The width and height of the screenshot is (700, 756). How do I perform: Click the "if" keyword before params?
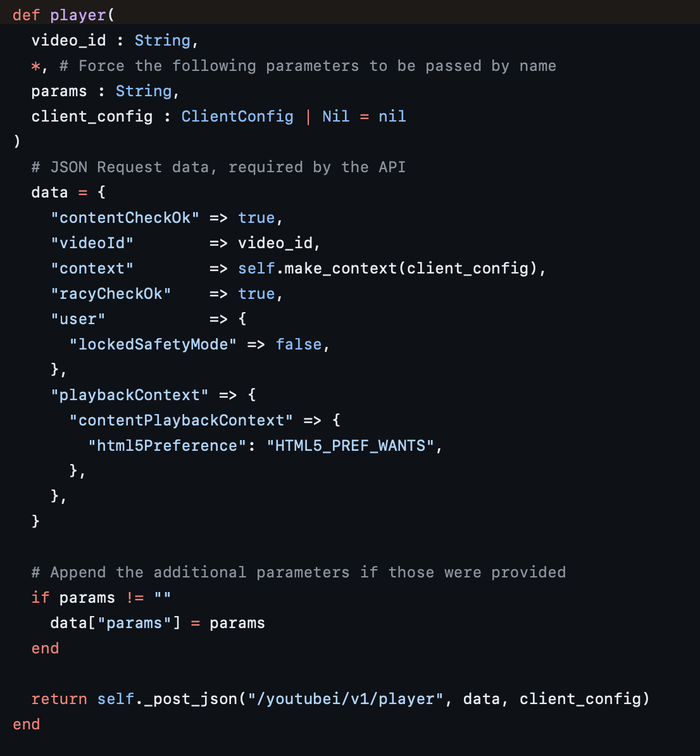(x=41, y=598)
